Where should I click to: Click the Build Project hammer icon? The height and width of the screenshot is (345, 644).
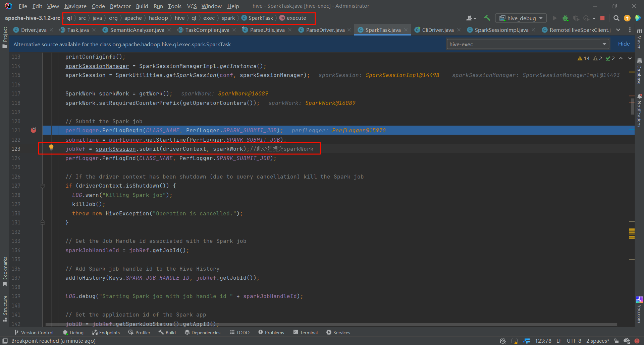487,18
